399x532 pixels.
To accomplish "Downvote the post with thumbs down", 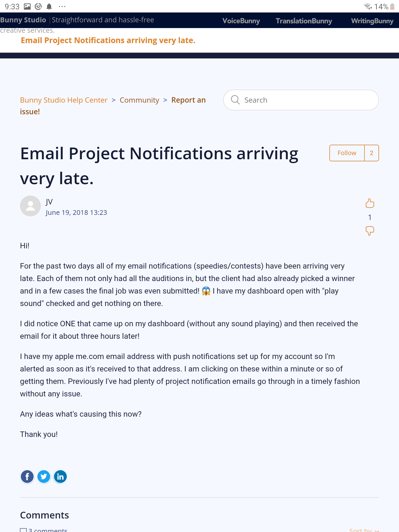I will [370, 231].
